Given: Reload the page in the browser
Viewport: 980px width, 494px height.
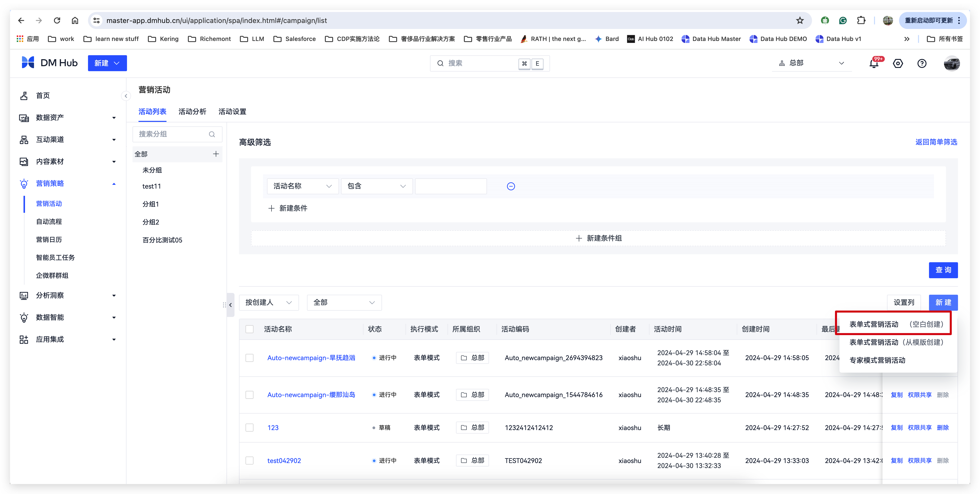Looking at the screenshot, I should [57, 20].
